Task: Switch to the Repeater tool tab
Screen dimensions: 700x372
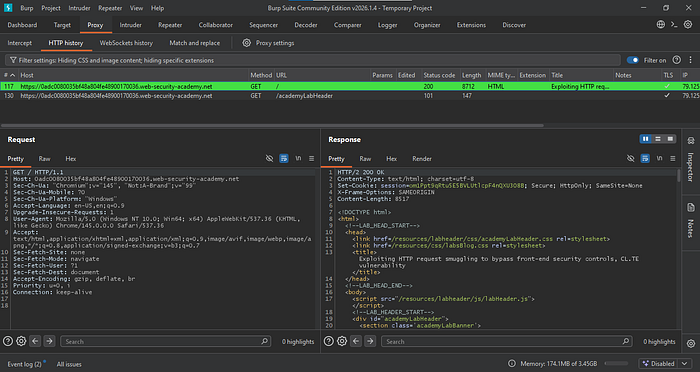Action: [x=170, y=25]
